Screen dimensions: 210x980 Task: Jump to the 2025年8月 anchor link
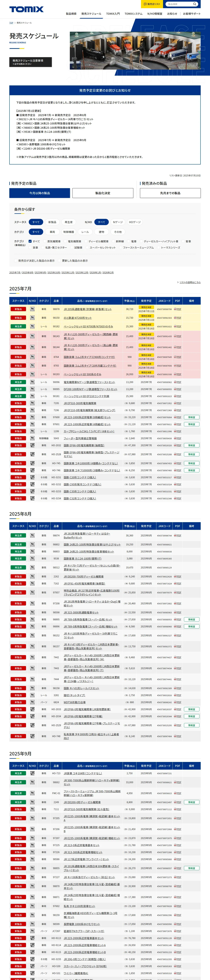pos(27,272)
